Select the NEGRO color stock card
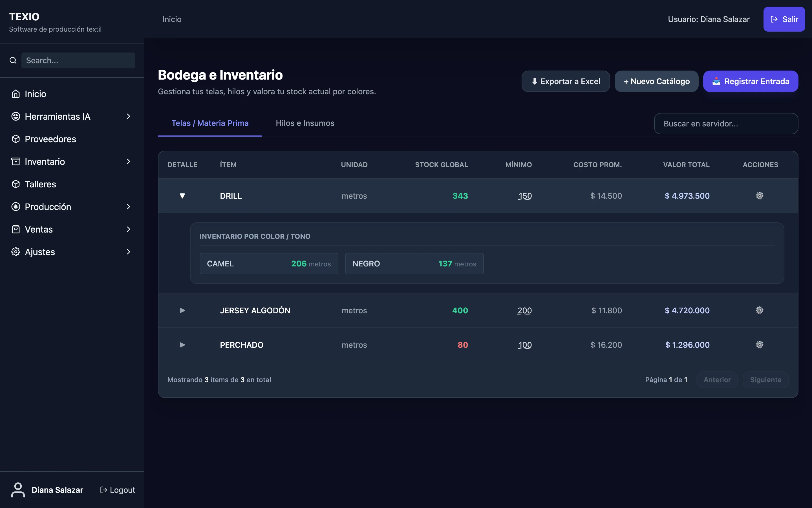The height and width of the screenshot is (508, 812). pos(414,264)
